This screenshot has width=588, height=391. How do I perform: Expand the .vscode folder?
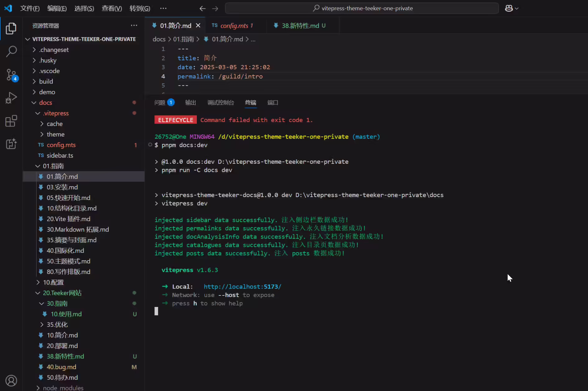pos(83,71)
